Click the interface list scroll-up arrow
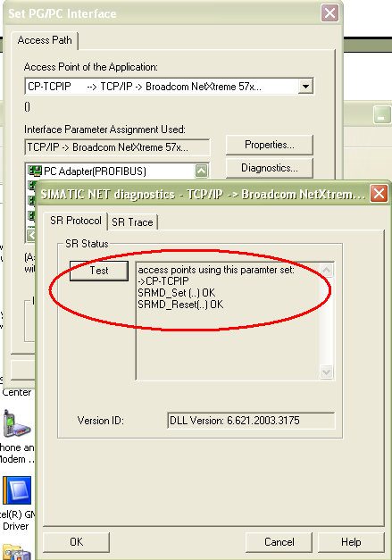 coord(201,171)
